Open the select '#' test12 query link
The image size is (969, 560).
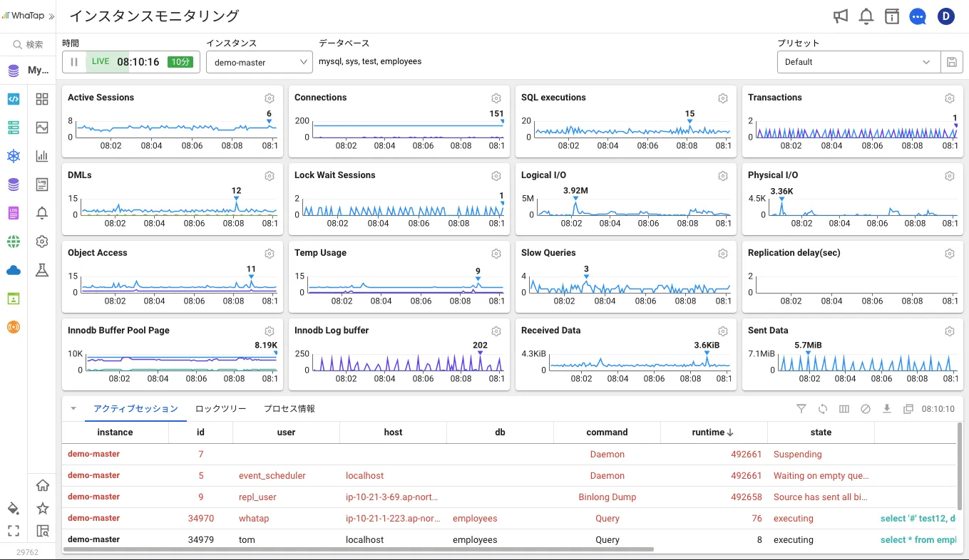(918, 519)
